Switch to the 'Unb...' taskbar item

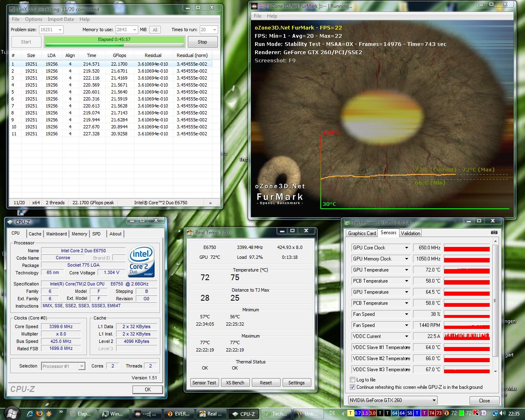pos(309,413)
